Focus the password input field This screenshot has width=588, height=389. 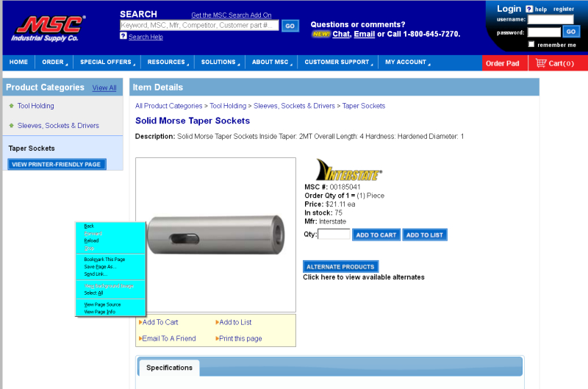click(x=544, y=32)
